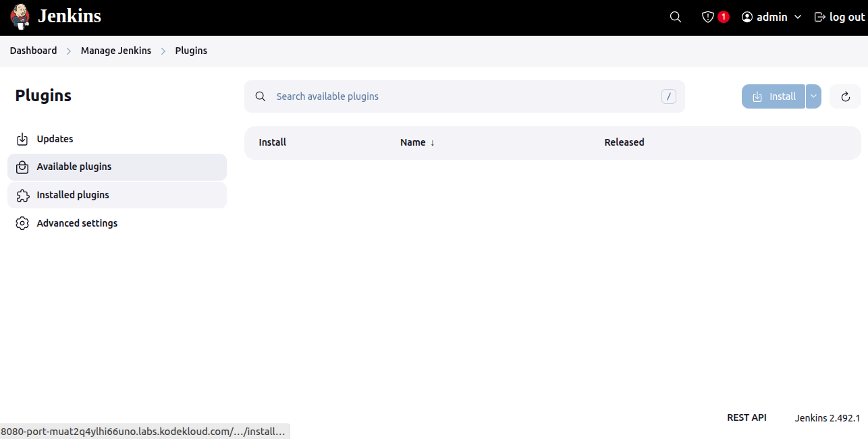The width and height of the screenshot is (868, 439).
Task: Click the Released column header
Action: [624, 142]
